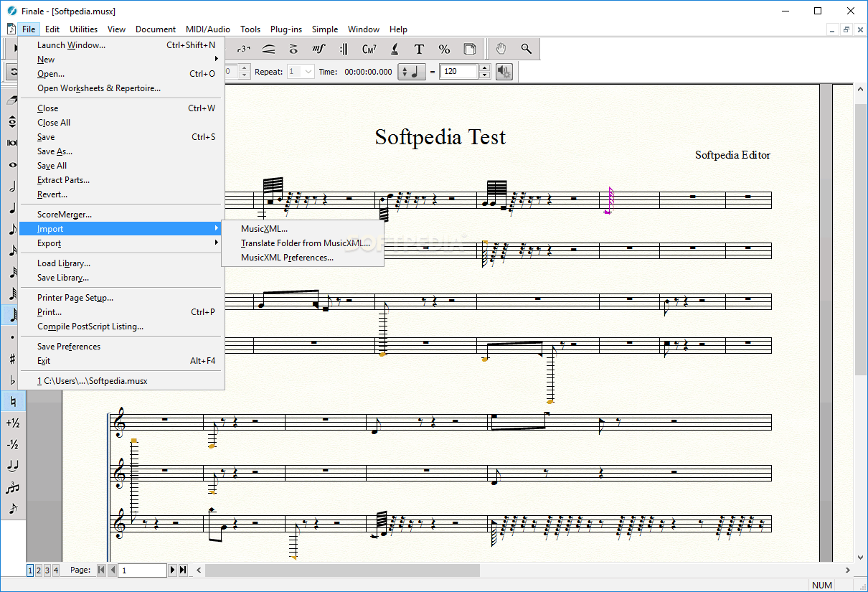
Task: Switch to page tab 3
Action: (47, 570)
